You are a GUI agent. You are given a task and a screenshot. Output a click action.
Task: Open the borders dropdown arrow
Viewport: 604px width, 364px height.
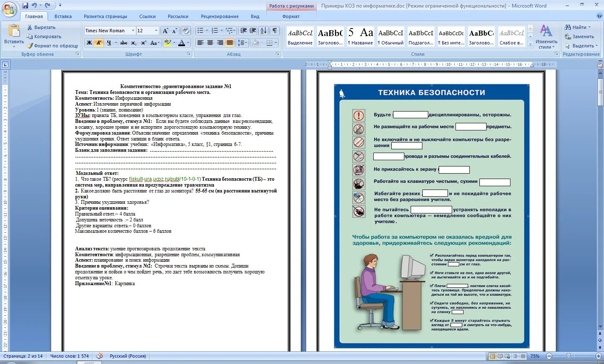point(276,43)
